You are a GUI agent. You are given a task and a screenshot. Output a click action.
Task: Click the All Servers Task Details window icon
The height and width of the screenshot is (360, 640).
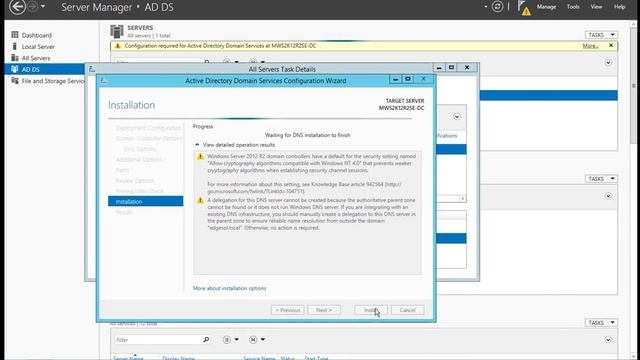coord(92,69)
